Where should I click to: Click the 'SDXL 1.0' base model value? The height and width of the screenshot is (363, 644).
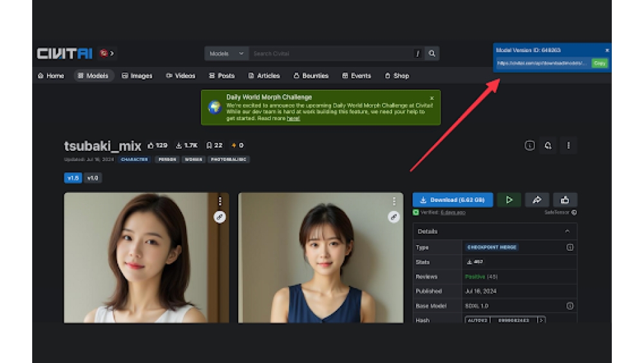click(477, 306)
